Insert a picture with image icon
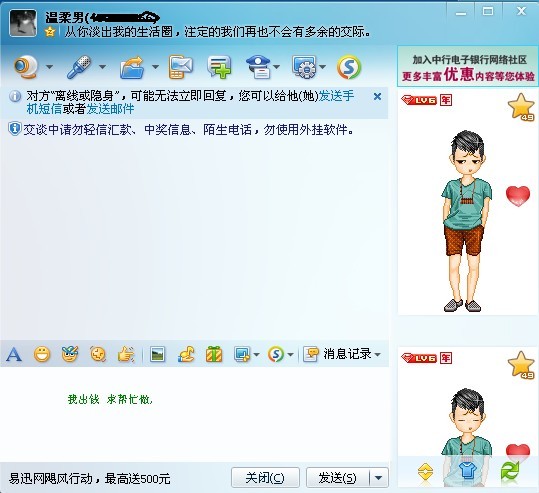Viewport: 539px width, 493px height. (x=157, y=354)
